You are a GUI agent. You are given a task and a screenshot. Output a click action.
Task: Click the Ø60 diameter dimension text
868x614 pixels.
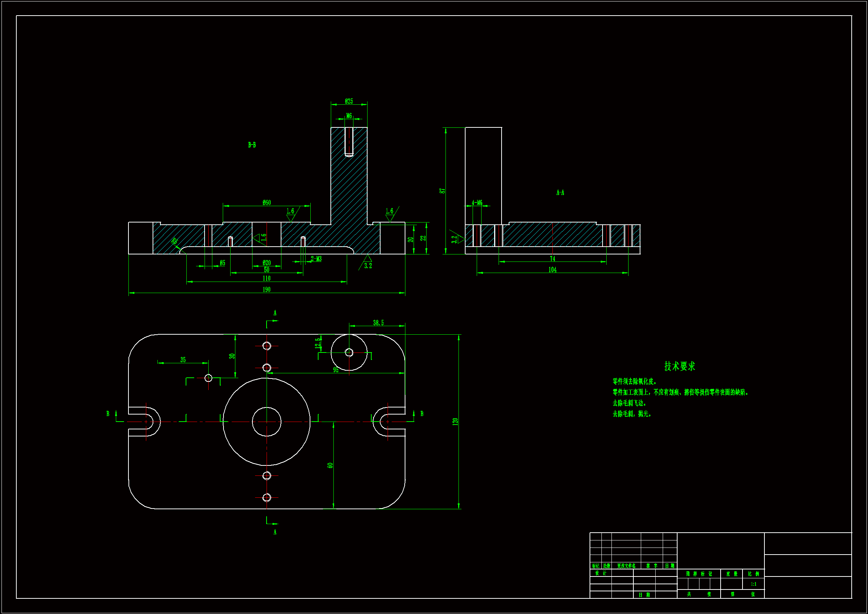click(x=267, y=203)
